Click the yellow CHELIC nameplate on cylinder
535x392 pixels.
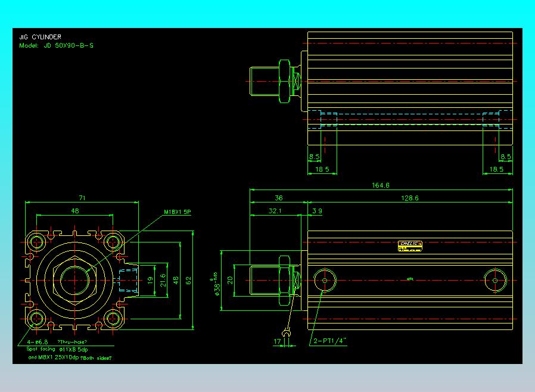[x=410, y=246]
